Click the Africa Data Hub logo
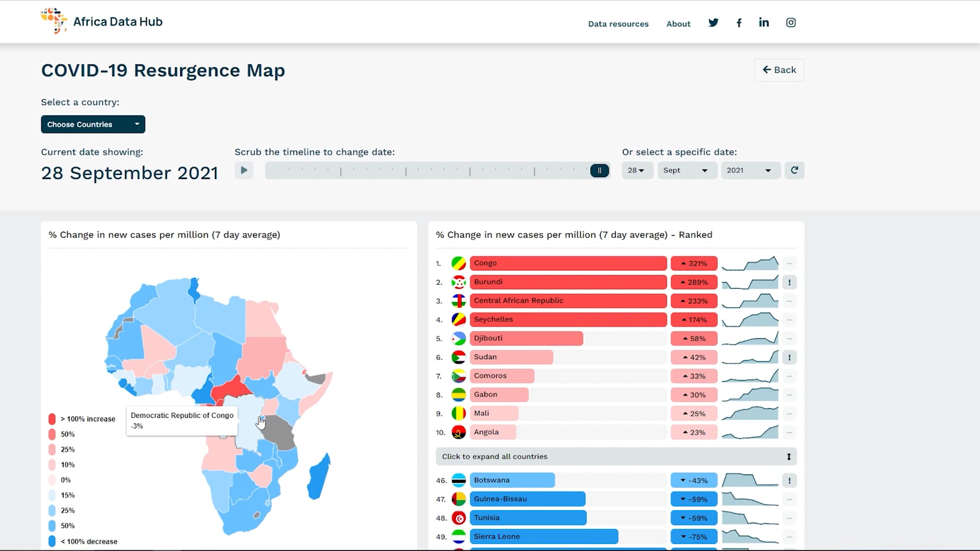 click(102, 21)
